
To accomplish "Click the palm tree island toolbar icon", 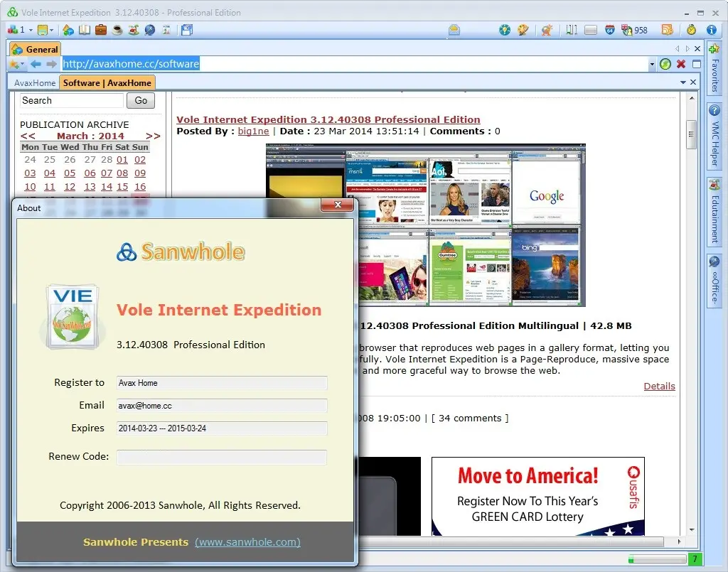I will pyautogui.click(x=133, y=30).
